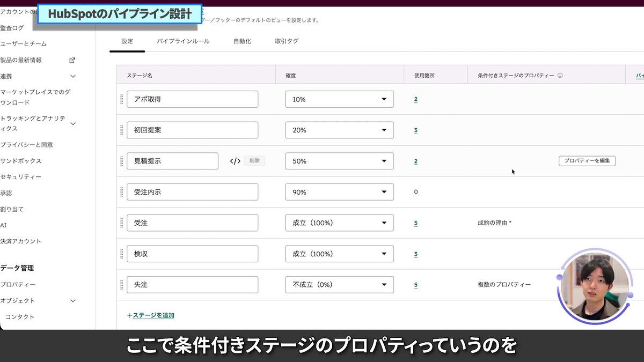Click the drag handle for 受注内示 stage
Viewport: 644px width, 362px height.
coord(122,192)
